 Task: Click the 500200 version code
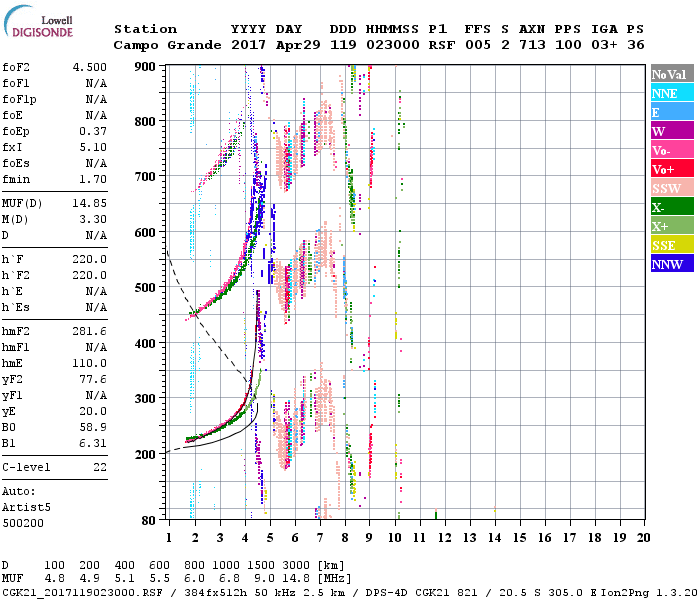point(23,523)
